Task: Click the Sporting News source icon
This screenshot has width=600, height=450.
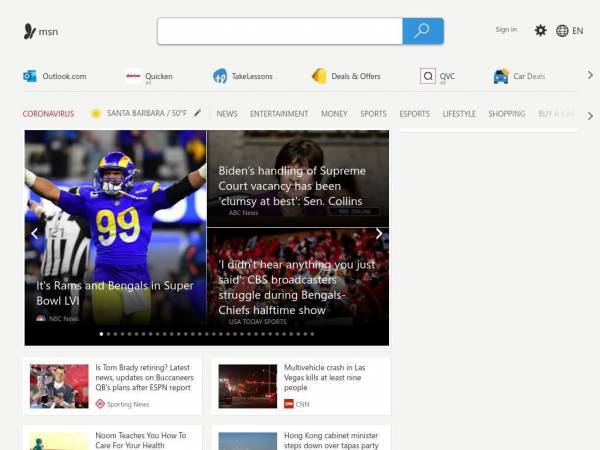Action: pos(100,404)
